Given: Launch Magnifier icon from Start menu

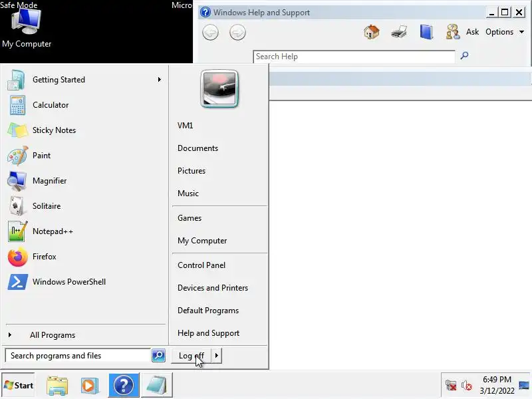Looking at the screenshot, I should (17, 181).
